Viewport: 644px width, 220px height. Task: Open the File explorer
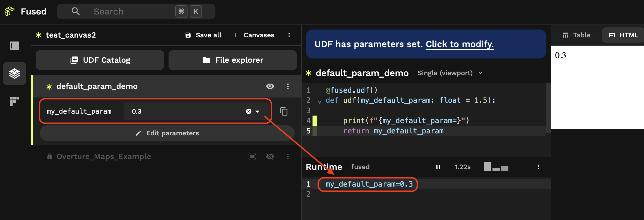click(233, 60)
